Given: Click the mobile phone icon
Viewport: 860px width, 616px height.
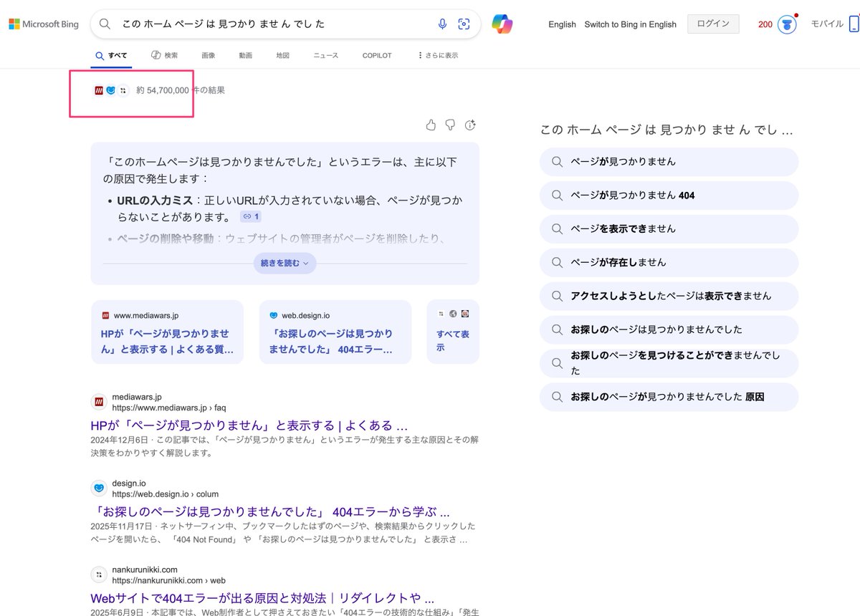Looking at the screenshot, I should pyautogui.click(x=853, y=24).
